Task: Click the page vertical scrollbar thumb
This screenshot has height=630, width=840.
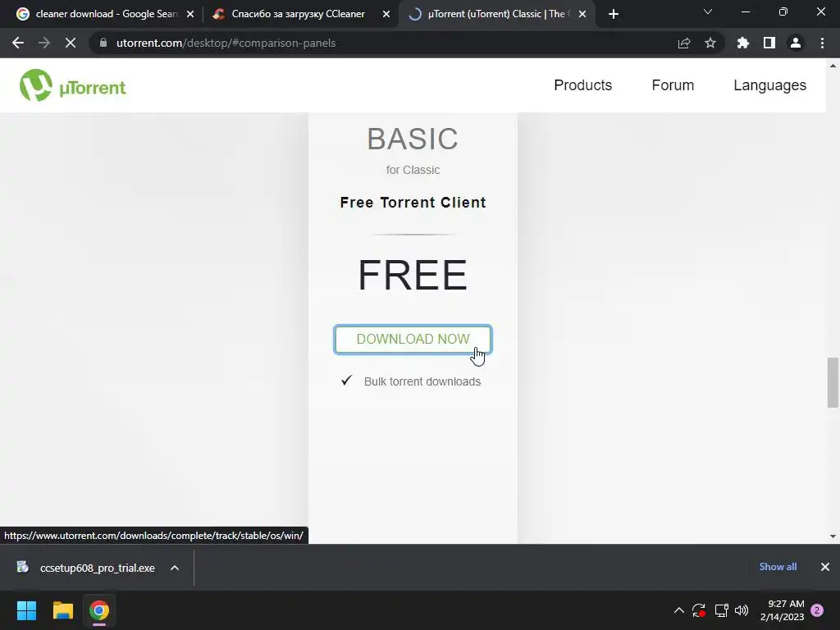Action: (833, 382)
